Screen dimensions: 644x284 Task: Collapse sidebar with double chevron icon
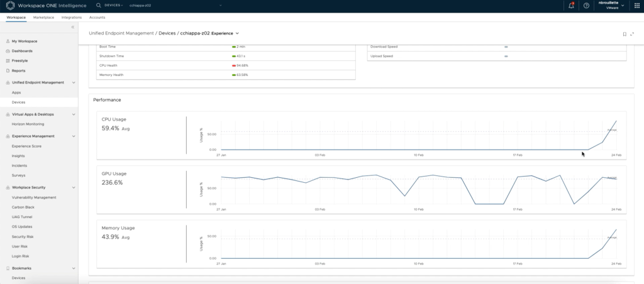click(x=72, y=28)
